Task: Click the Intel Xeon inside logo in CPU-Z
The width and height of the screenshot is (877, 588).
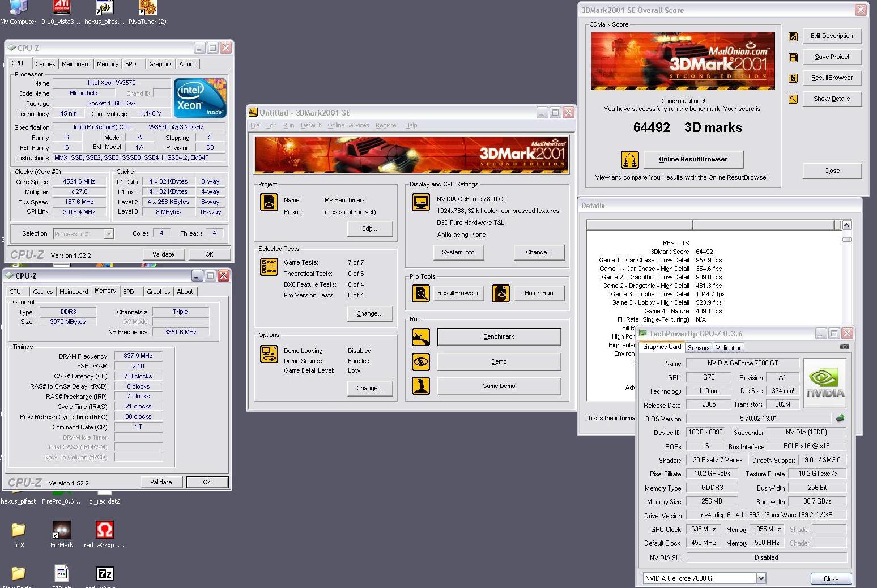Action: point(200,97)
